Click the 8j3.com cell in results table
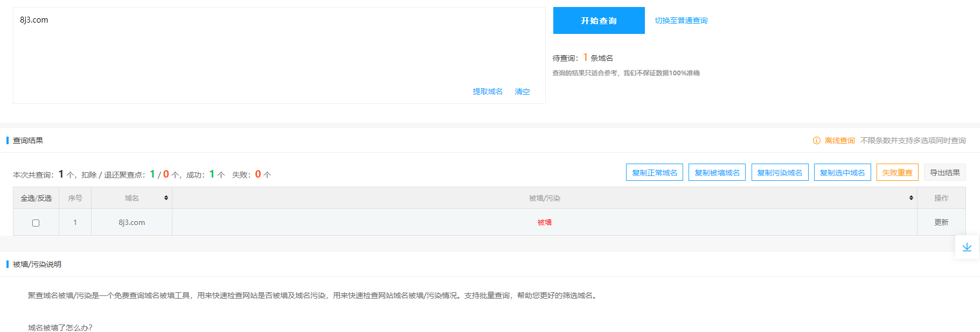 pos(131,222)
